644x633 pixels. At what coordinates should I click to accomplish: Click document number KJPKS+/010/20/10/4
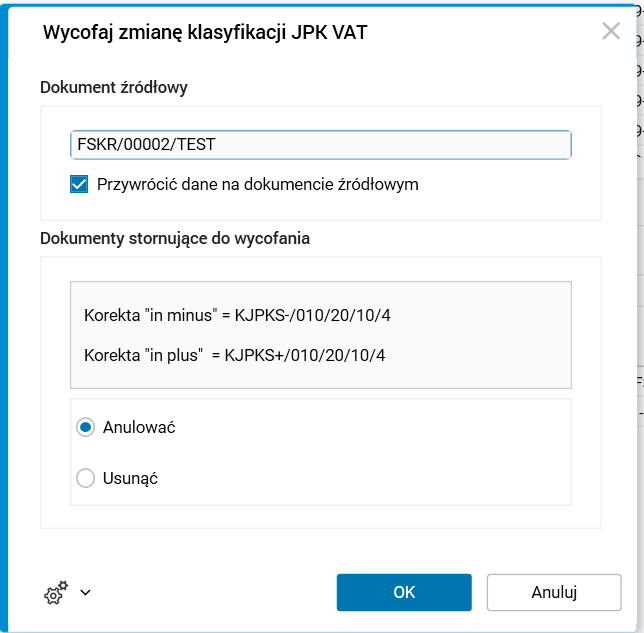click(305, 355)
